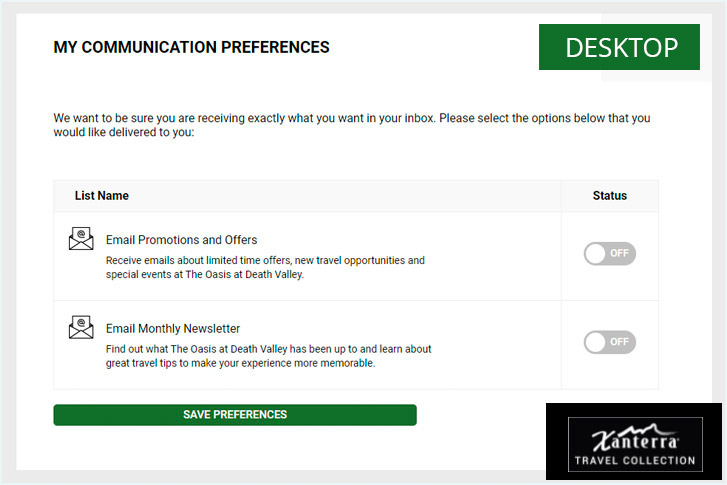The image size is (727, 485).
Task: Click the Travel Collection text in logo
Action: click(635, 460)
